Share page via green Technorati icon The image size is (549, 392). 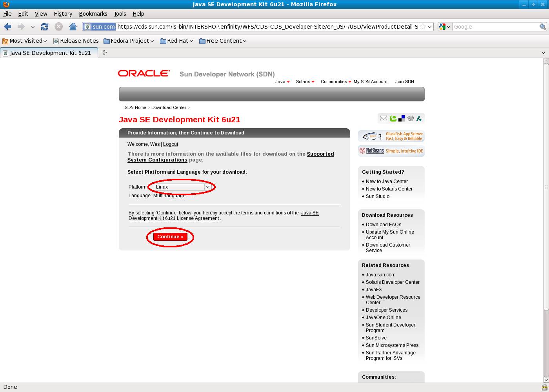pyautogui.click(x=393, y=118)
